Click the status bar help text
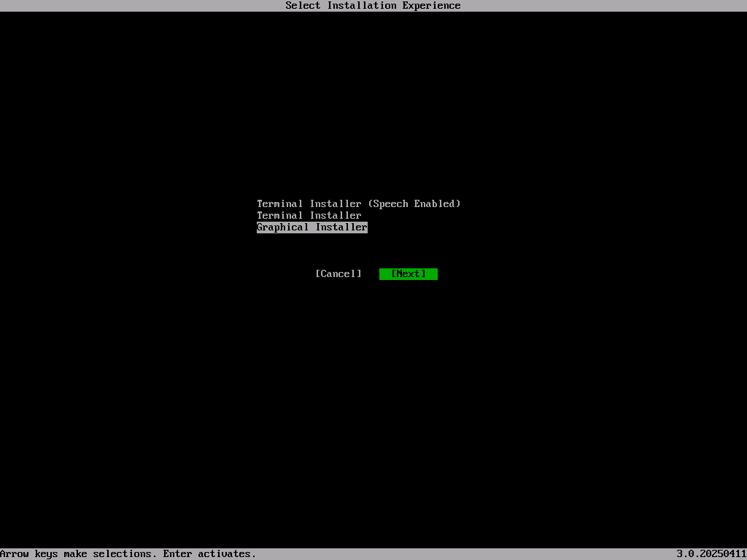The width and height of the screenshot is (747, 560). click(128, 553)
